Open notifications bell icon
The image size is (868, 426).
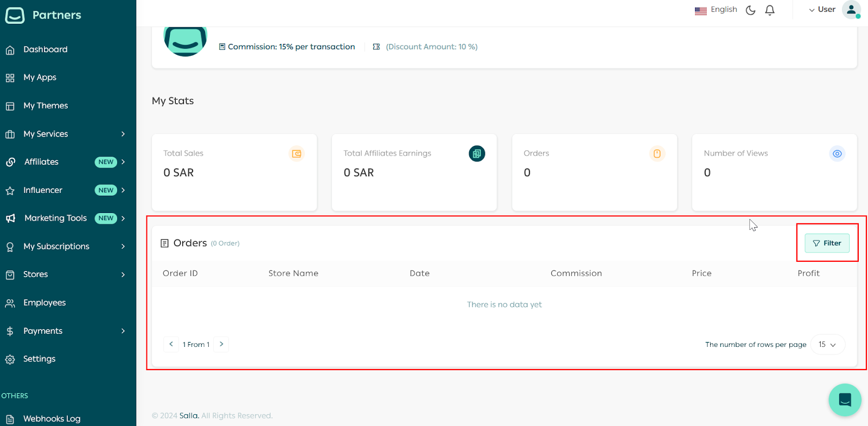pyautogui.click(x=770, y=10)
